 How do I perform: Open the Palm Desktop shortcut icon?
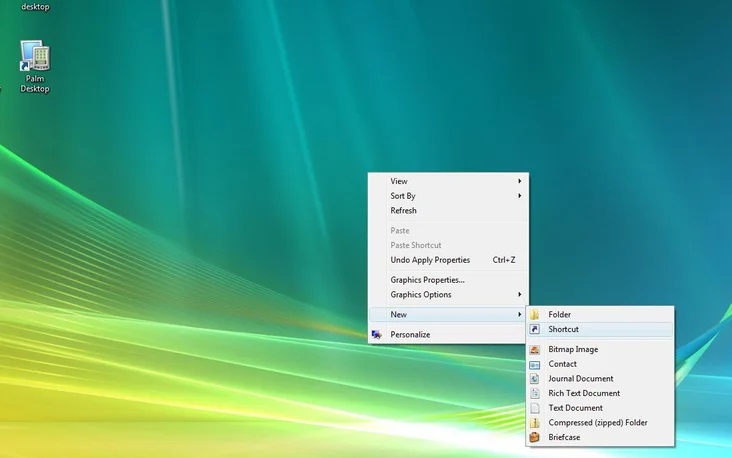[35, 55]
